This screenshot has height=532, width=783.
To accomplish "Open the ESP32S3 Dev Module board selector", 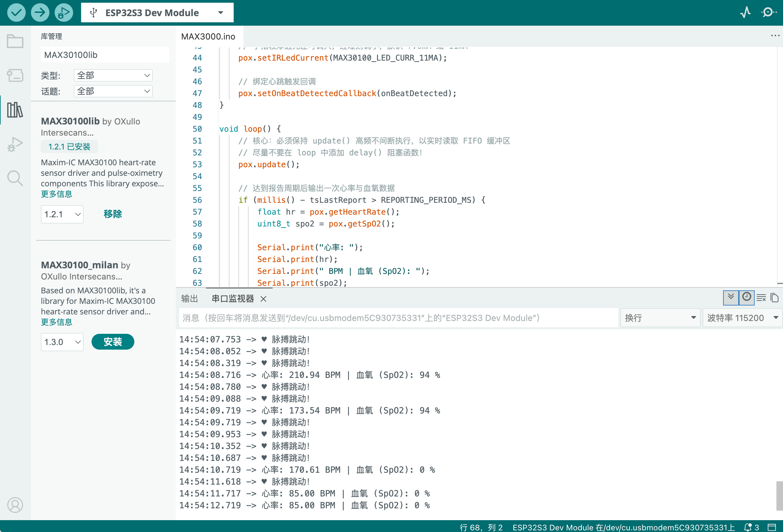I will [157, 13].
